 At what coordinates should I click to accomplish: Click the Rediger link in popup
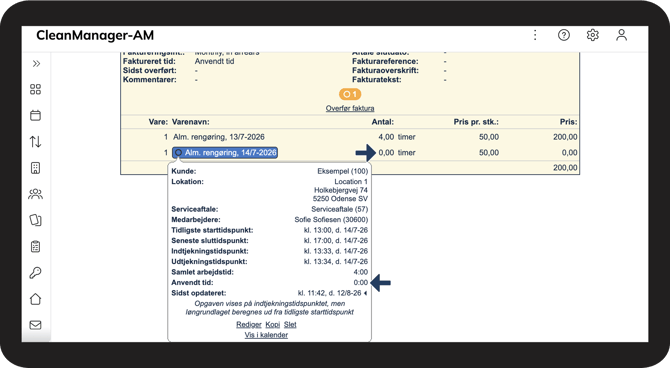[249, 325]
